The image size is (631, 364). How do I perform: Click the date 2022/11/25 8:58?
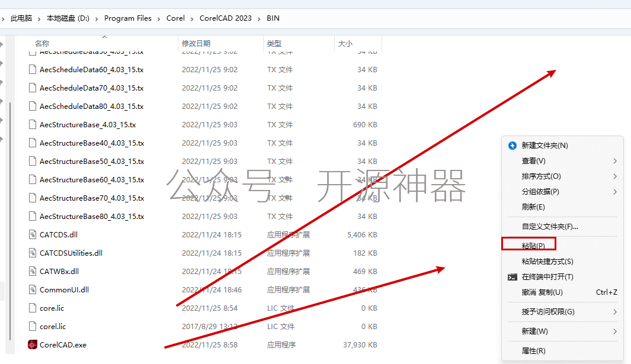coord(210,344)
